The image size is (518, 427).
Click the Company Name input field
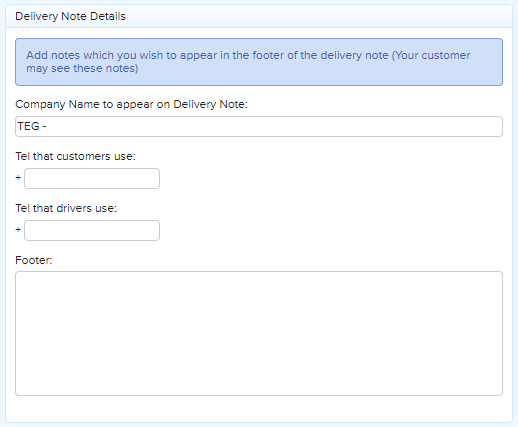click(x=259, y=126)
